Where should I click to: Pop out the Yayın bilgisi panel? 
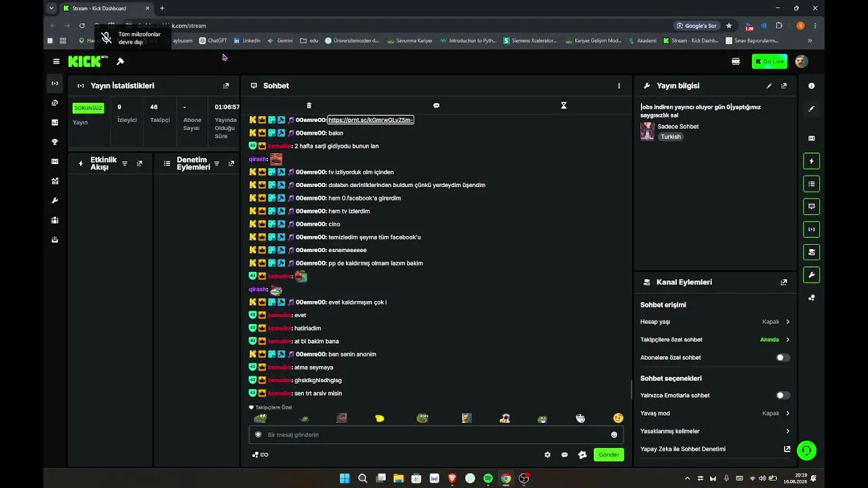(784, 86)
